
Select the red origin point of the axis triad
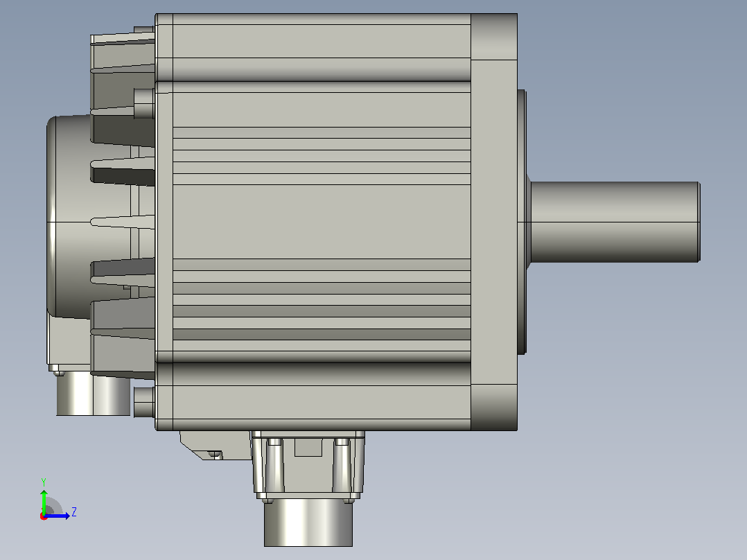click(44, 516)
